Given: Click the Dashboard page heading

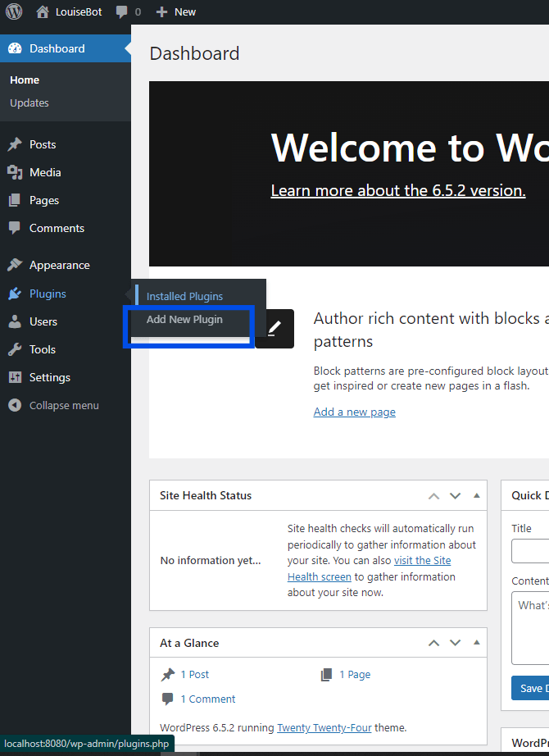Looking at the screenshot, I should click(x=194, y=53).
